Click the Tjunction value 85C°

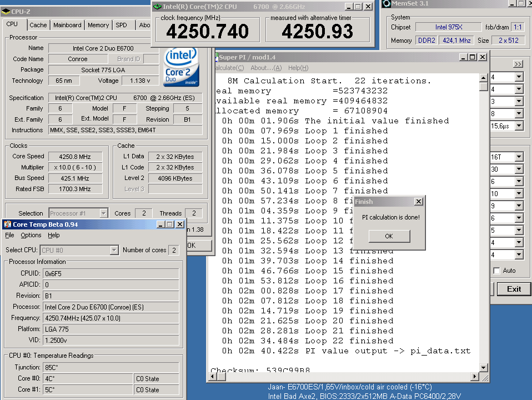coord(111,367)
